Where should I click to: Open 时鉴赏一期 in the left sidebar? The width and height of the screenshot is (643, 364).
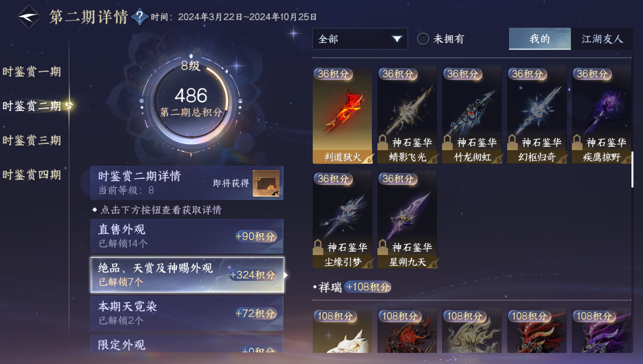click(x=32, y=72)
